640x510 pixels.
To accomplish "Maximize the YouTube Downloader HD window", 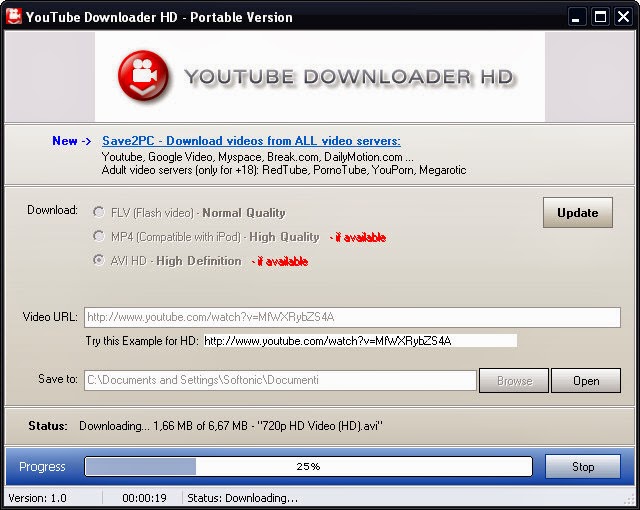I will [x=600, y=17].
